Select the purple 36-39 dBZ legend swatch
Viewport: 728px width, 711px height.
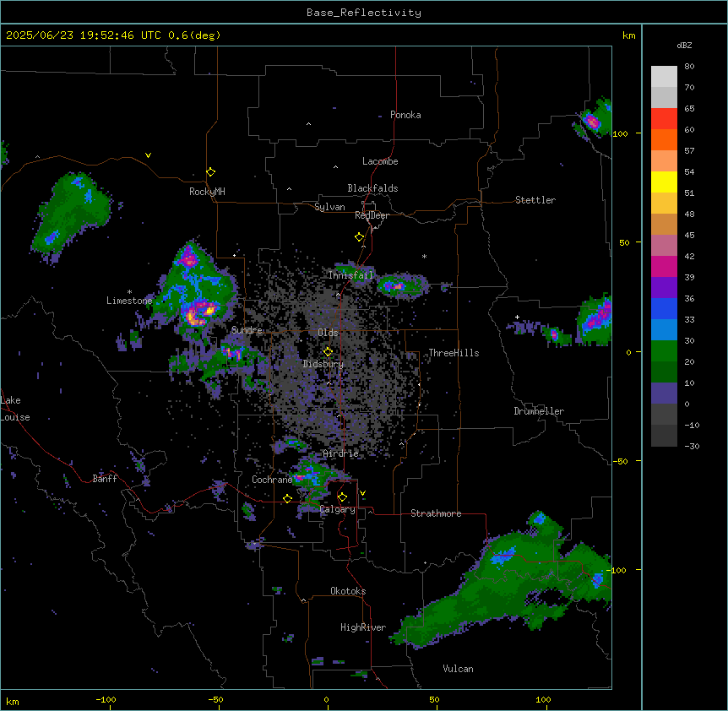click(664, 287)
